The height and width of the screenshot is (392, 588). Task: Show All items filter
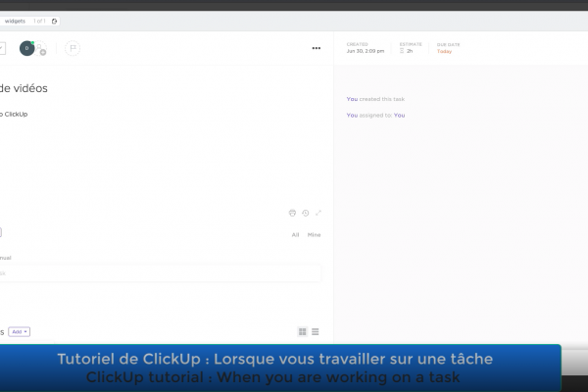[296, 235]
